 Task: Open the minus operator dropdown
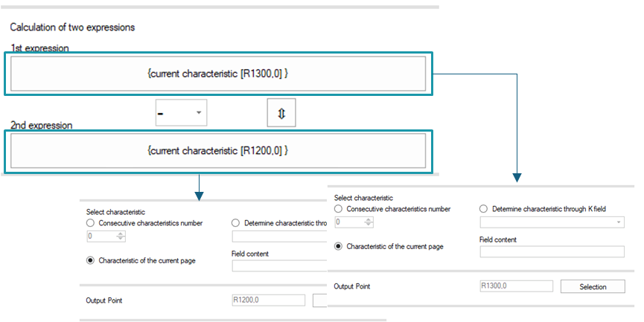pyautogui.click(x=181, y=112)
